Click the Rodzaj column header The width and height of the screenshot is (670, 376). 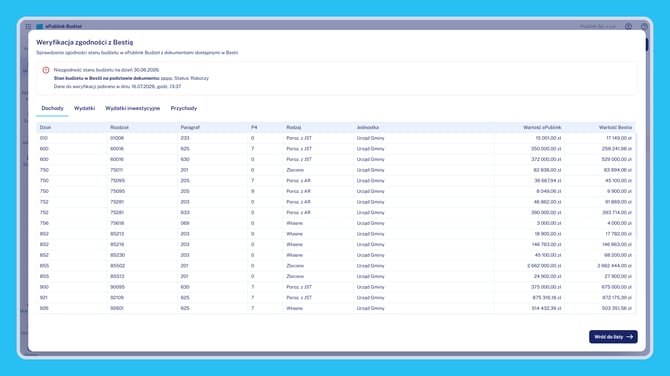294,127
